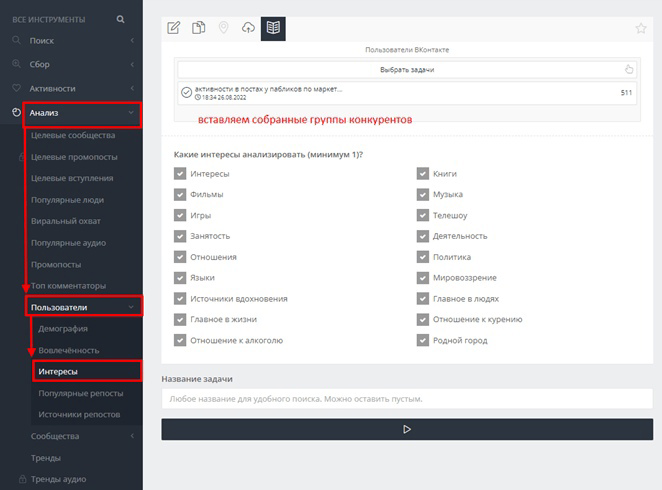Click the lock icon beside Тренды аудио
The image size is (662, 490).
click(22, 479)
